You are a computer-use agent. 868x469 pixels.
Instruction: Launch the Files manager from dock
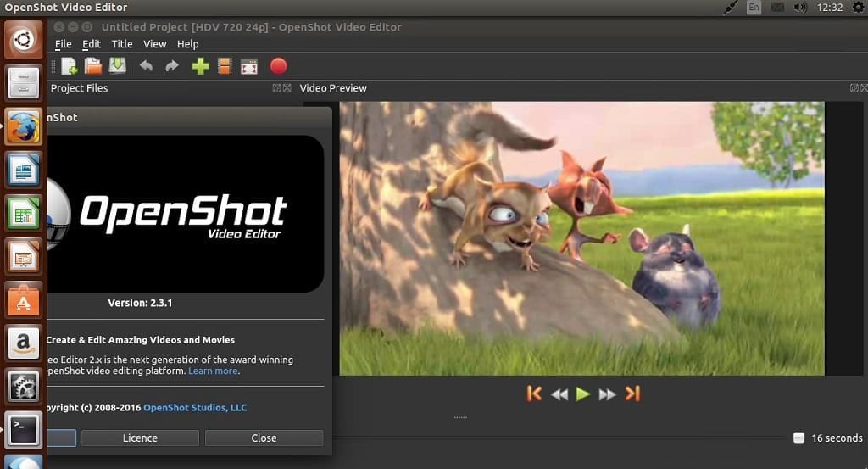[x=23, y=83]
